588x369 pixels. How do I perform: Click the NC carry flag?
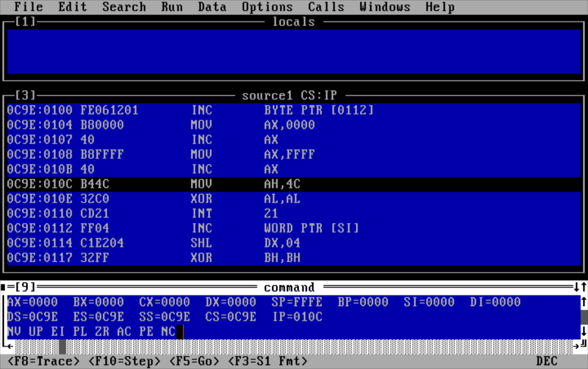pos(168,331)
